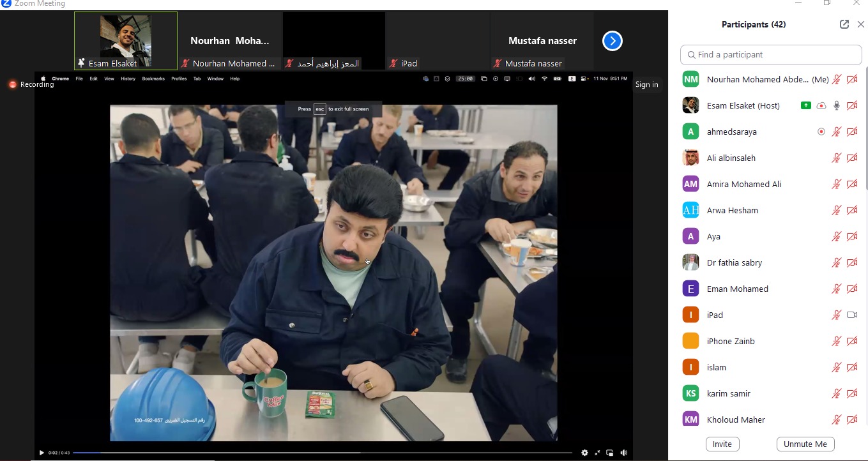Open the History menu
The width and height of the screenshot is (868, 461).
[x=128, y=79]
